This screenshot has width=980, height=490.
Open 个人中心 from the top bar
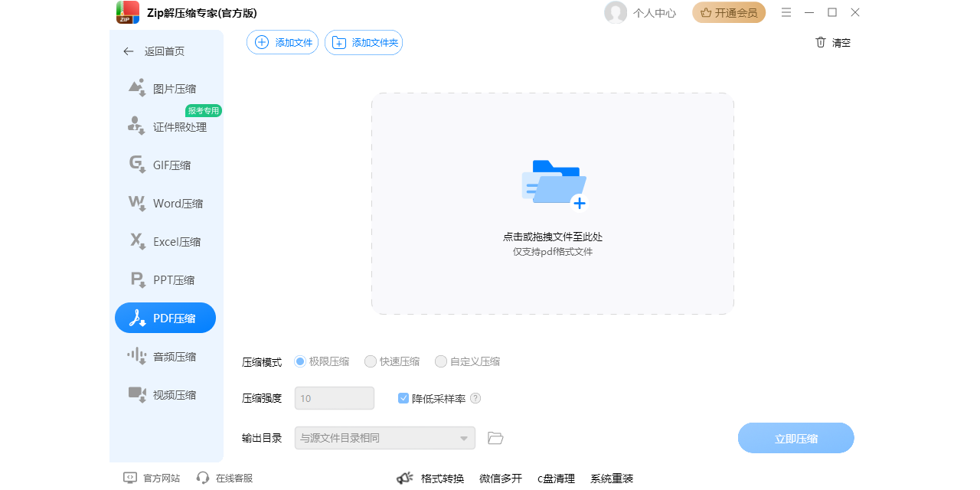pyautogui.click(x=655, y=12)
